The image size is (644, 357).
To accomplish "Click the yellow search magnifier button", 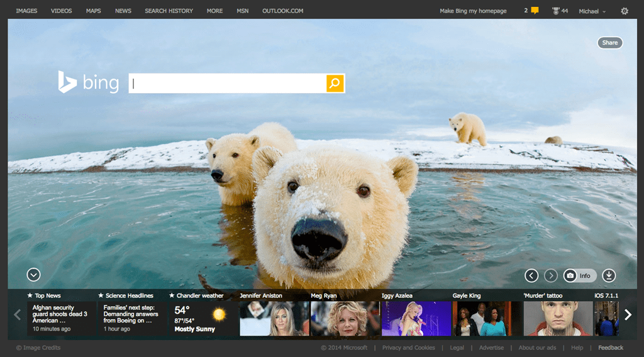I will pyautogui.click(x=335, y=83).
